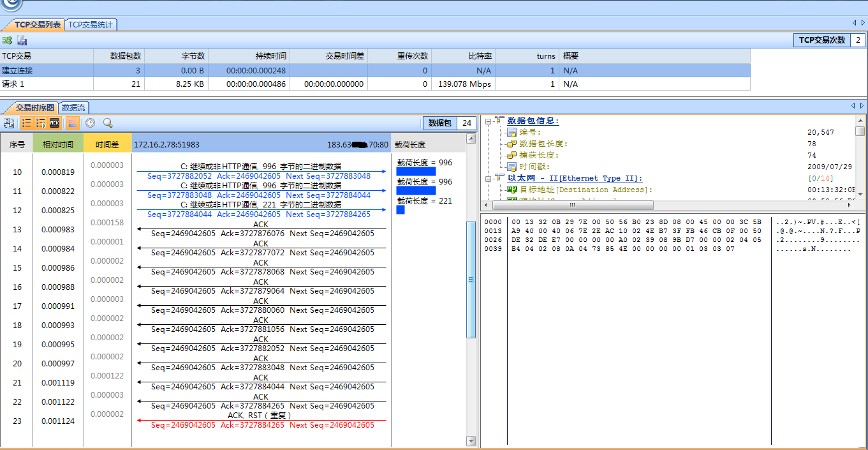Open the 数据流 tab
This screenshot has width=868, height=450.
[73, 107]
